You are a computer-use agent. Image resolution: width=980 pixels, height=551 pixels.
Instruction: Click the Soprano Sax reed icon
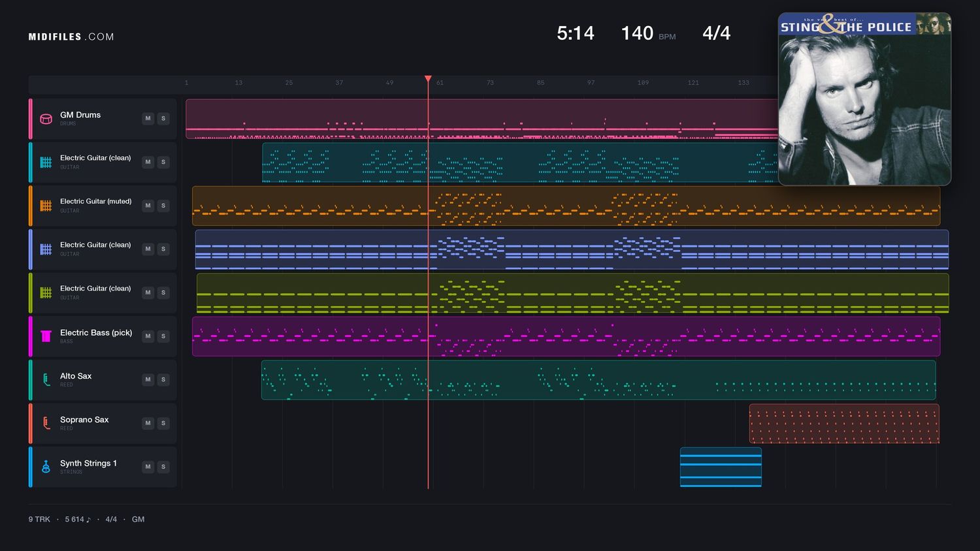tap(46, 423)
